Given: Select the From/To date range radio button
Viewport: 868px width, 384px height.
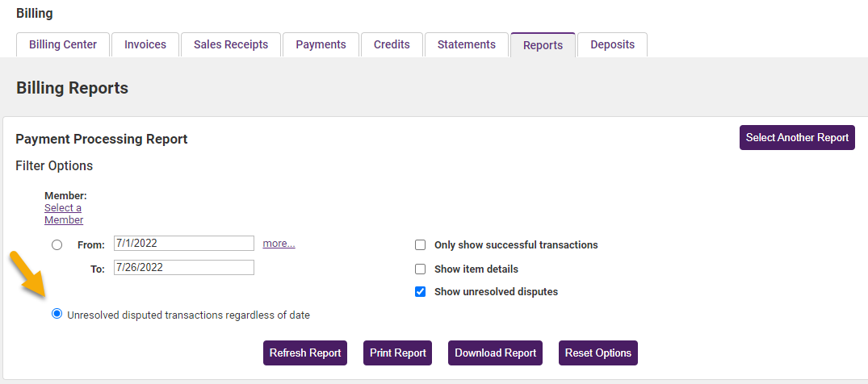Looking at the screenshot, I should coord(57,244).
